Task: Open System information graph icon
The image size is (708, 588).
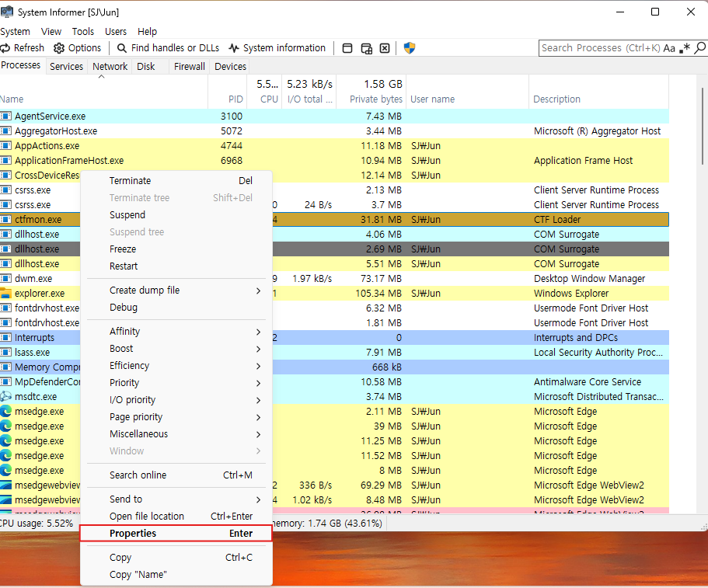Action: (233, 48)
